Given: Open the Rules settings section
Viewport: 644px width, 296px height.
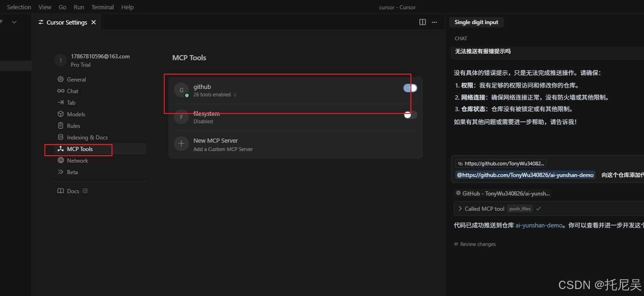Looking at the screenshot, I should pyautogui.click(x=74, y=126).
